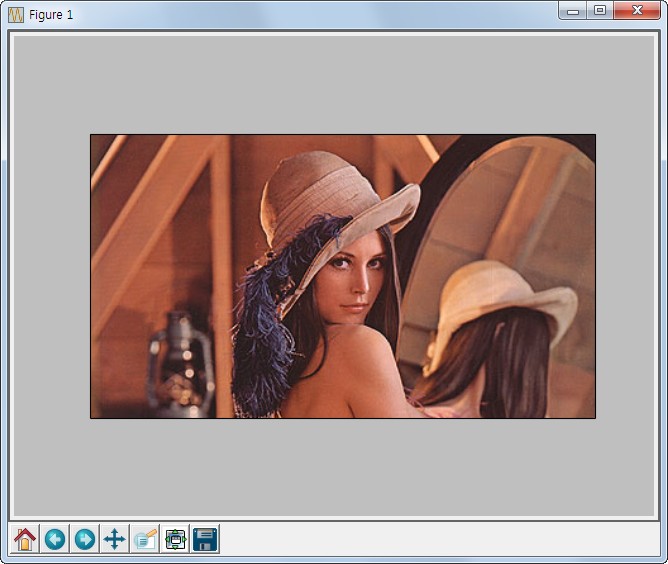Save the figure with floppy disk icon
This screenshot has width=668, height=564.
(x=205, y=539)
